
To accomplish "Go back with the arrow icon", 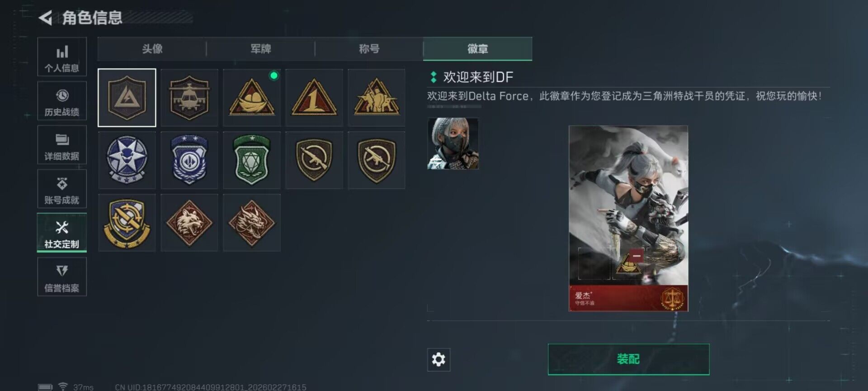I will (45, 18).
